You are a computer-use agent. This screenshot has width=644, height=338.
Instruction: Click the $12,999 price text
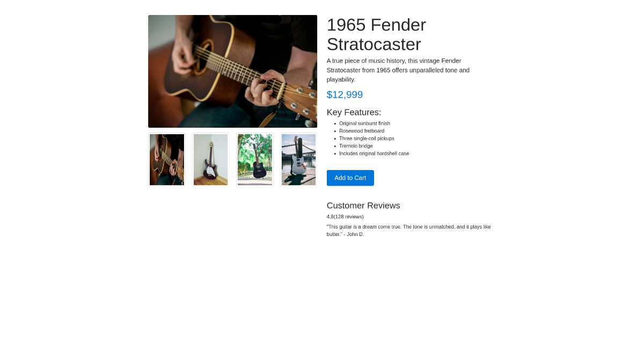click(x=345, y=94)
